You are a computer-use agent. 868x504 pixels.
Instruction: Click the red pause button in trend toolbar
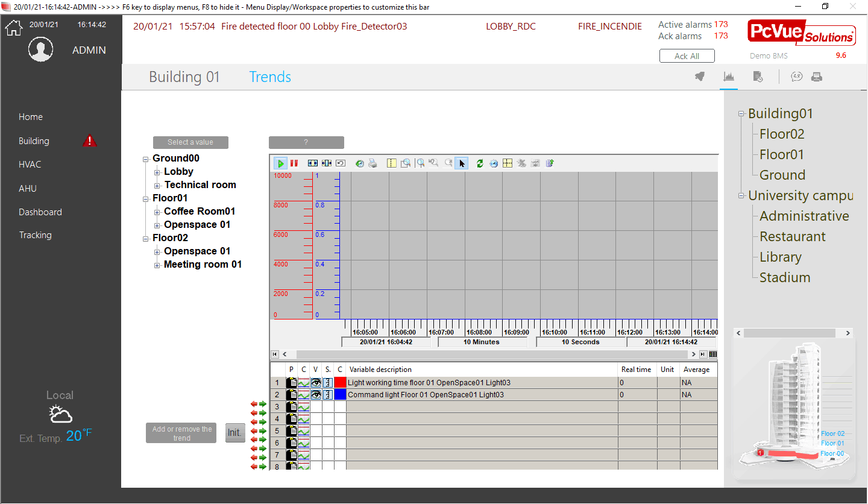294,163
